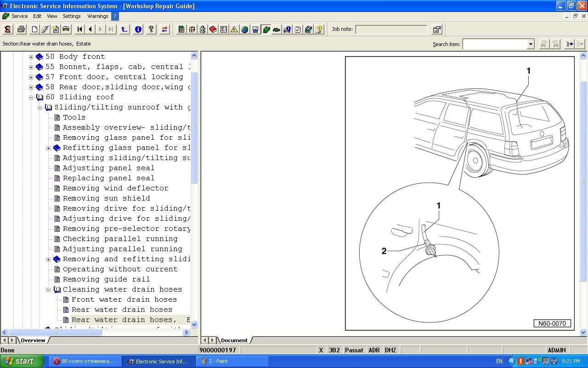Image resolution: width=588 pixels, height=368 pixels.
Task: Expand the 50 Body front node
Action: (31, 57)
